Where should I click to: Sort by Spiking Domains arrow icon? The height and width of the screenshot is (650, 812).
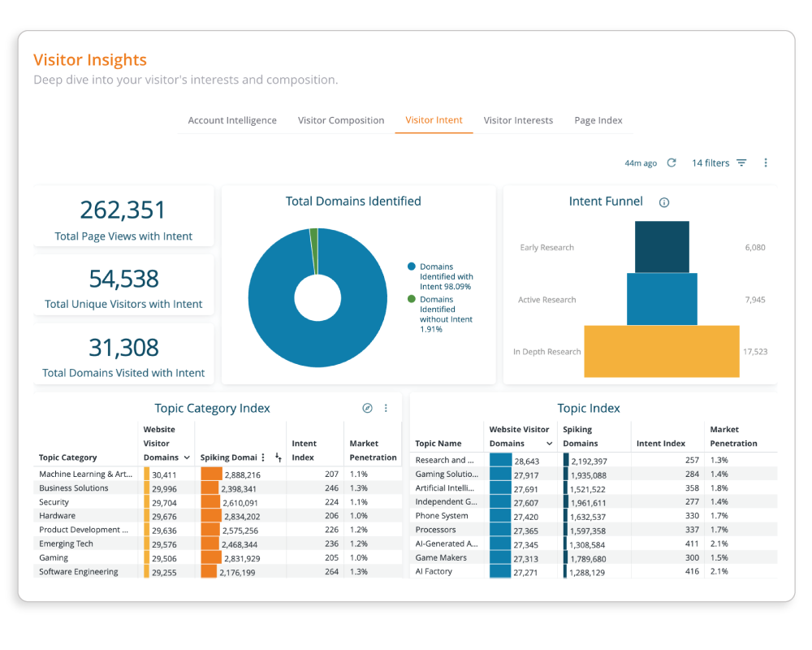coord(278,457)
